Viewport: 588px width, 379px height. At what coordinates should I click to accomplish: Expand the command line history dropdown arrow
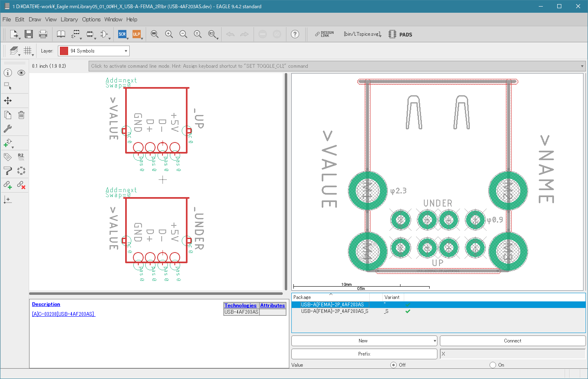[x=582, y=66]
